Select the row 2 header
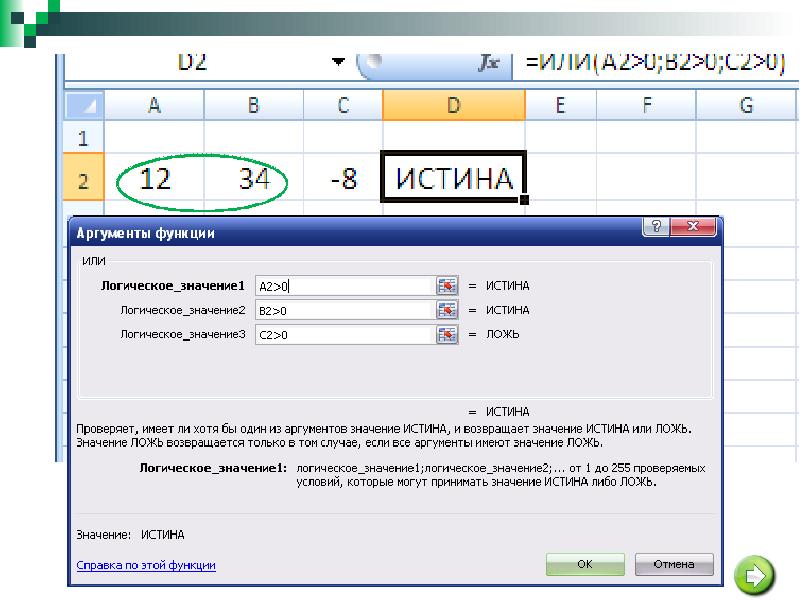Screen dimensions: 800x600 click(x=83, y=180)
